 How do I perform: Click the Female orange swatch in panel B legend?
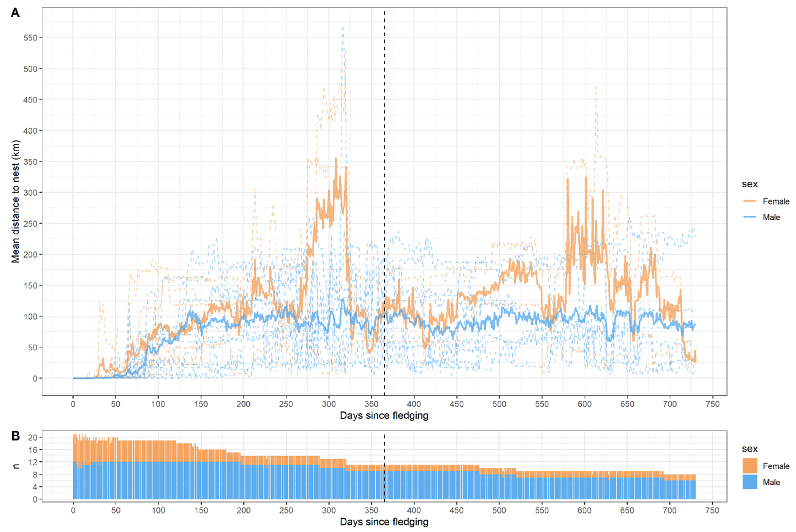click(750, 466)
